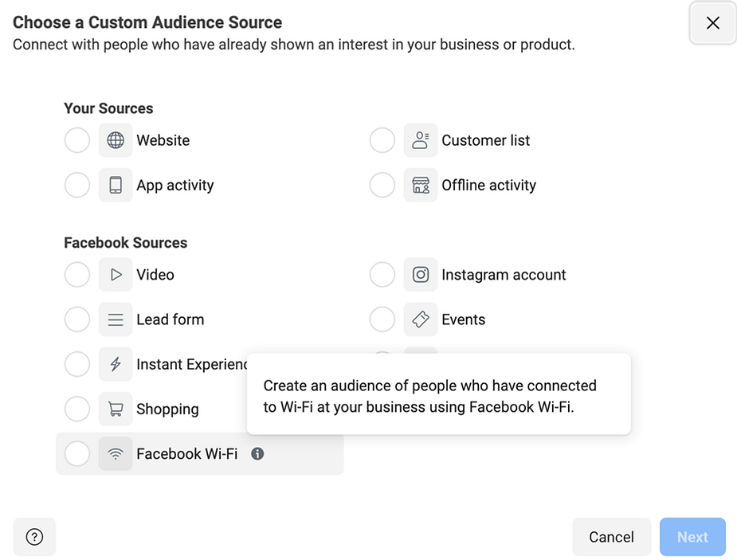Select the Events radio button
The image size is (737, 560).
tap(382, 319)
